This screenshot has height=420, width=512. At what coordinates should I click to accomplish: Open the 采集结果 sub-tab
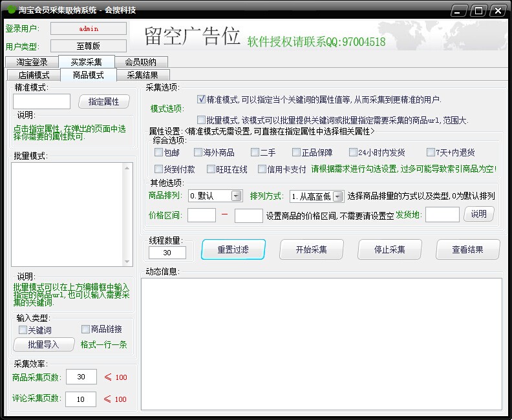point(143,75)
